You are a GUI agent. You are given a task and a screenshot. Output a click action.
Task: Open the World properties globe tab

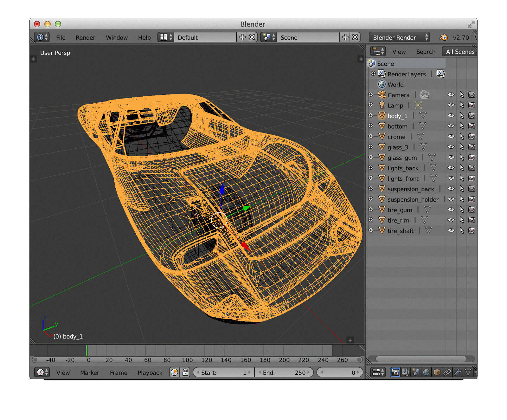point(426,372)
